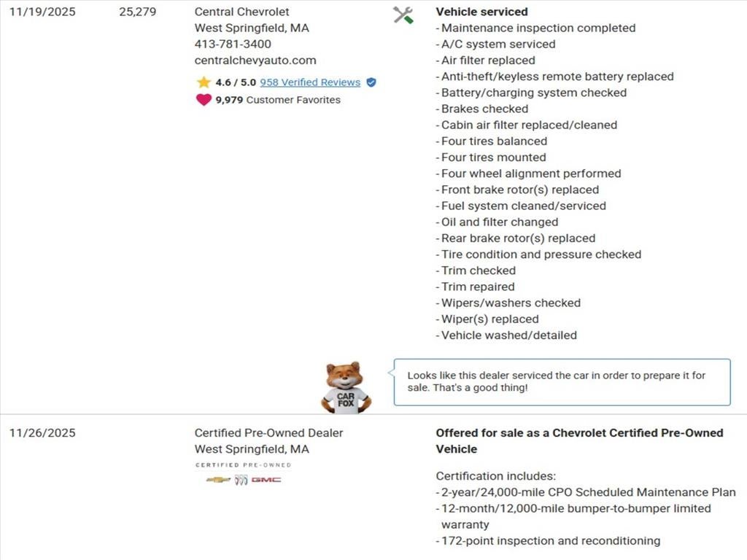Click the Car Fox speech bubble message
Viewport: 747px width, 560px height.
pyautogui.click(x=560, y=381)
